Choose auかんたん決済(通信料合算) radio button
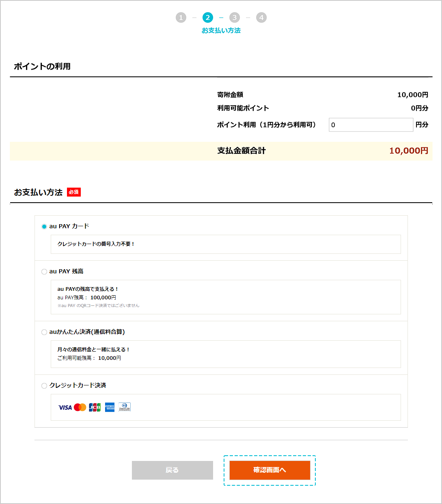This screenshot has width=442, height=504. (44, 332)
